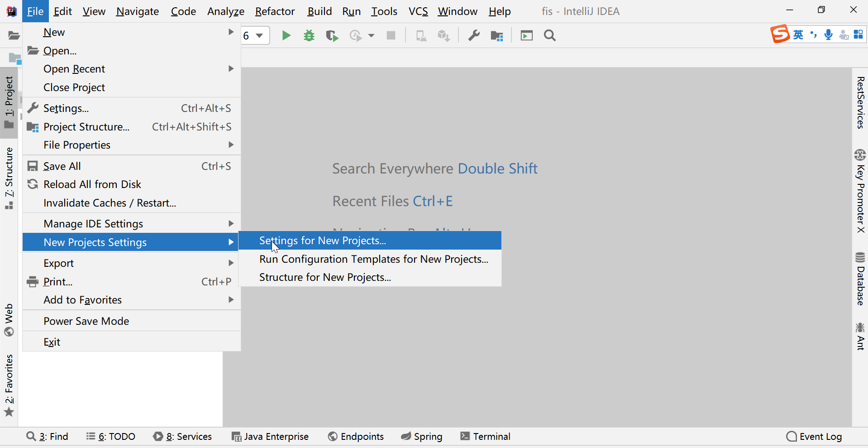Choose Invalidate Caches / Restart
Screen dimensions: 868x448
(x=131, y=203)
